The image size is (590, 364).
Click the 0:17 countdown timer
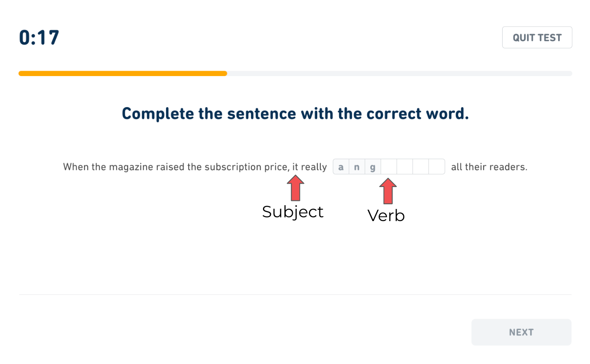39,37
